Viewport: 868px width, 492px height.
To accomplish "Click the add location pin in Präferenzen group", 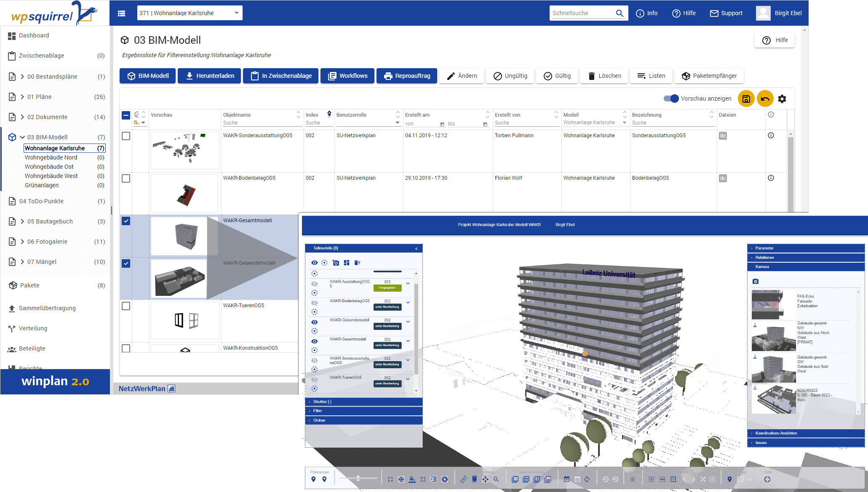I will pyautogui.click(x=324, y=479).
